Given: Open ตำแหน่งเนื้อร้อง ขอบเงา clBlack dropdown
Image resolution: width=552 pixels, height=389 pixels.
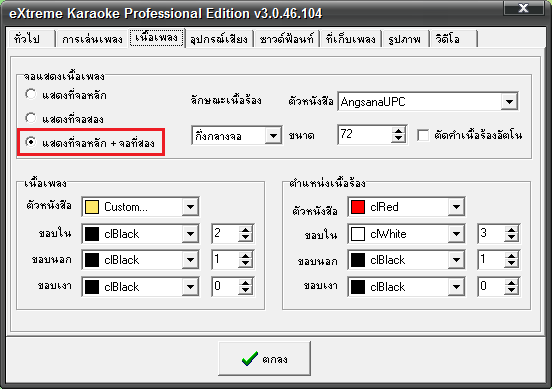Looking at the screenshot, I should coord(456,287).
